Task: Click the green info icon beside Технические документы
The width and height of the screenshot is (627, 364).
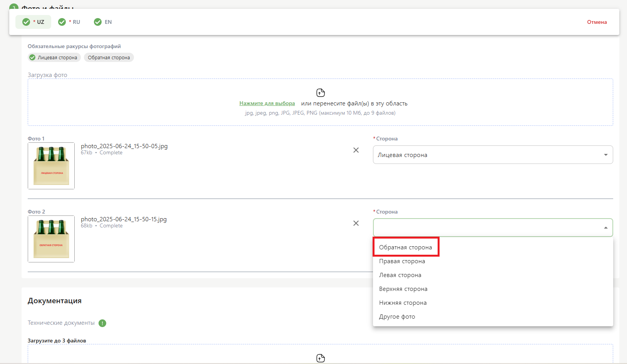Action: [x=102, y=323]
